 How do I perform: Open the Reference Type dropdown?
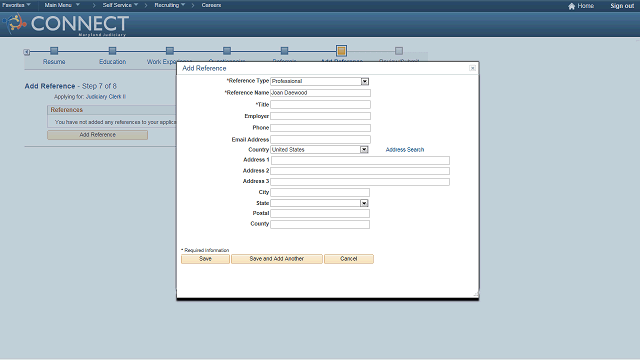tap(364, 81)
